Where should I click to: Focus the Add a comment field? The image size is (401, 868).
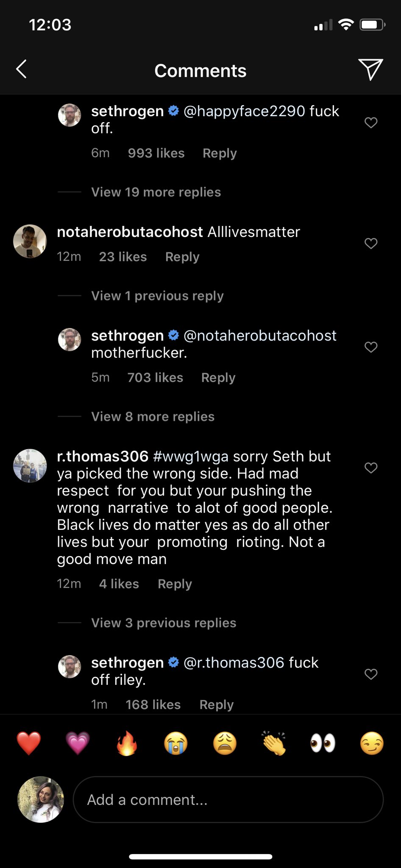point(228,800)
